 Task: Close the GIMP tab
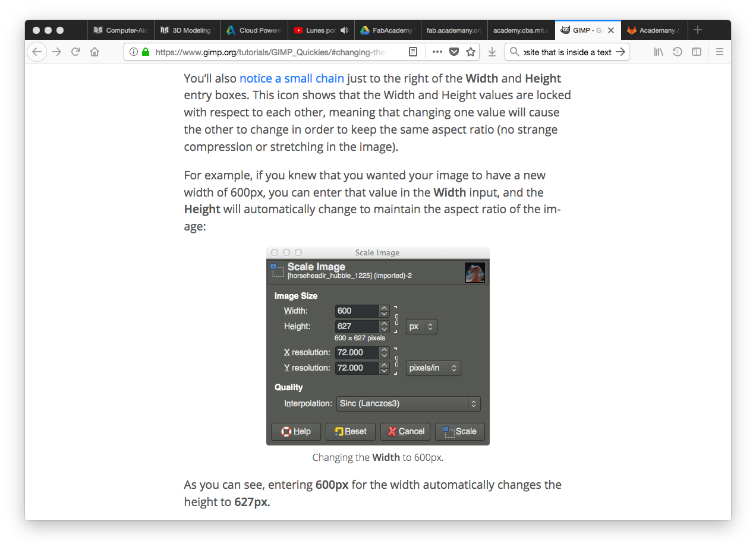[x=611, y=30]
